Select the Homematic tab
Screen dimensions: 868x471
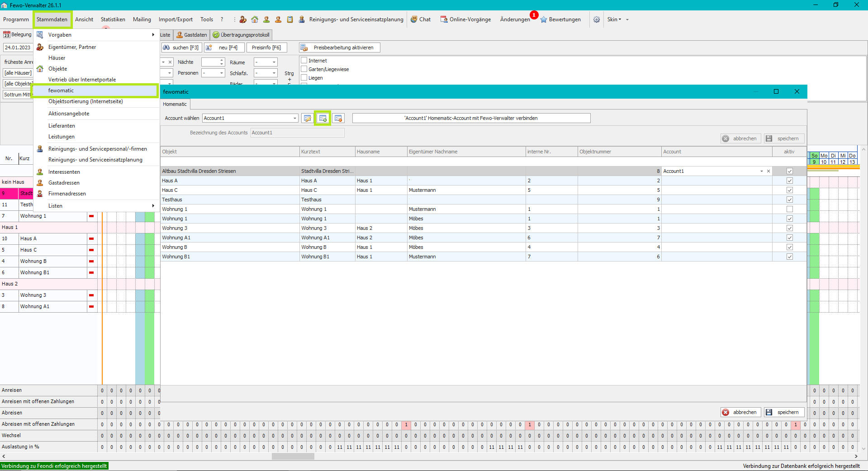(x=175, y=104)
